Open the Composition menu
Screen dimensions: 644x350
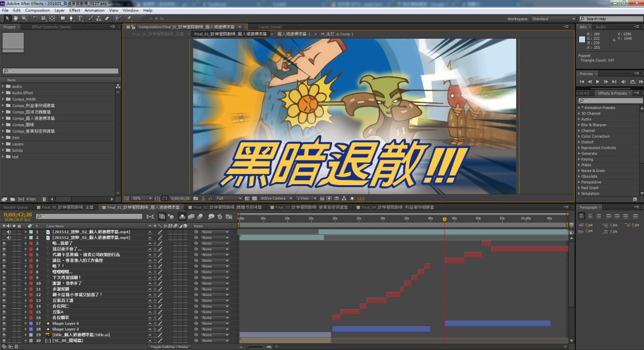pos(38,10)
